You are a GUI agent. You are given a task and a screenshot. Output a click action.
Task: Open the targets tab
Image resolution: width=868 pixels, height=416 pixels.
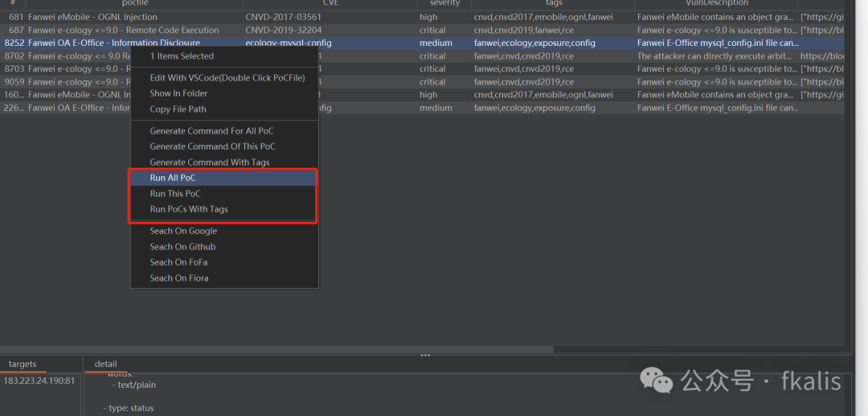pos(23,364)
